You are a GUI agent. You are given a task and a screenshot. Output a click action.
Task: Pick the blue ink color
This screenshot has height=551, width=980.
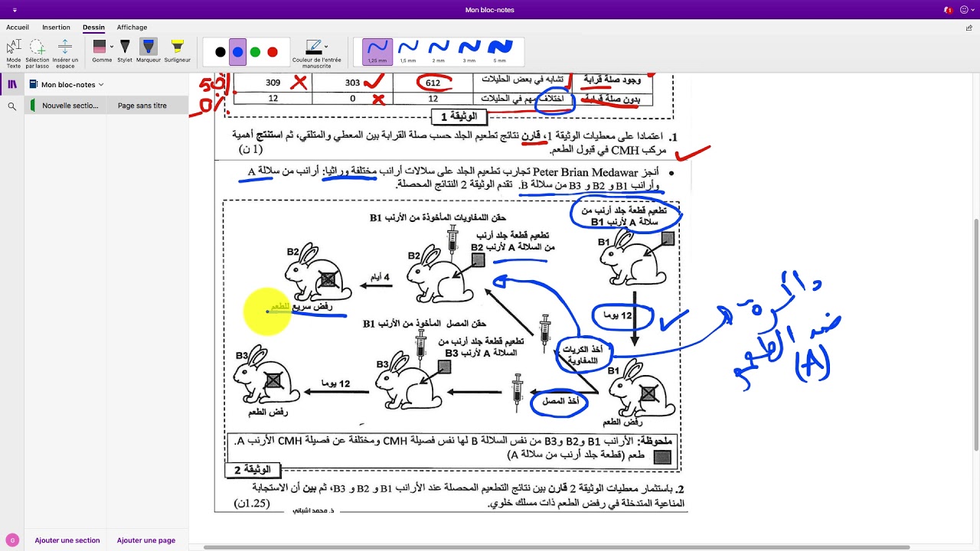[237, 52]
